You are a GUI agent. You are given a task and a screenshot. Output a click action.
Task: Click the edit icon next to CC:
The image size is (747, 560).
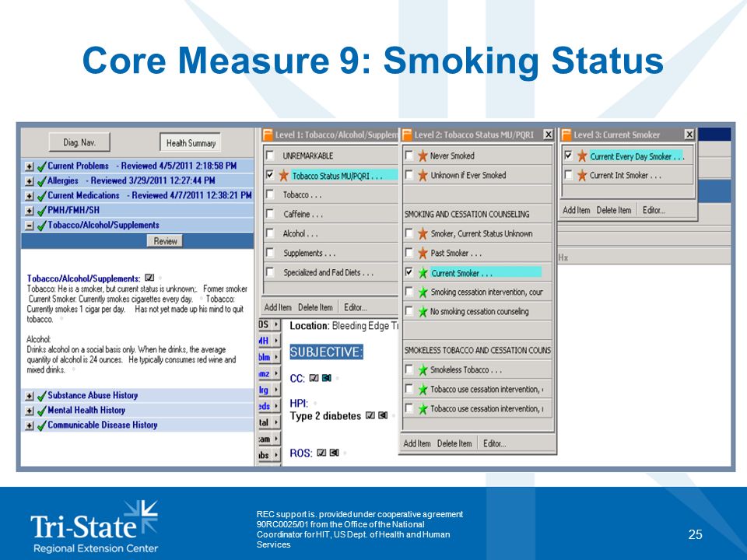click(314, 378)
